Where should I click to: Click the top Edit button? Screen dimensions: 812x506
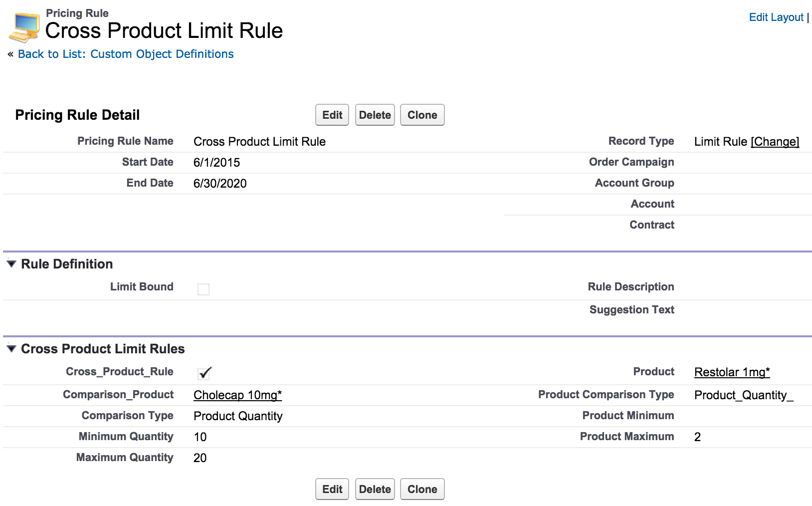[332, 115]
